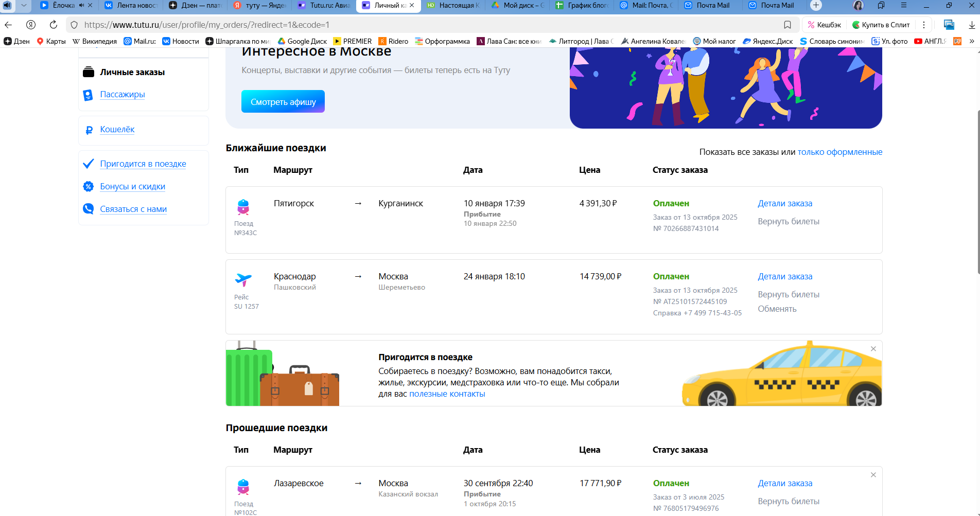Click только оформленные filter link
Image resolution: width=980 pixels, height=516 pixels.
(x=840, y=152)
